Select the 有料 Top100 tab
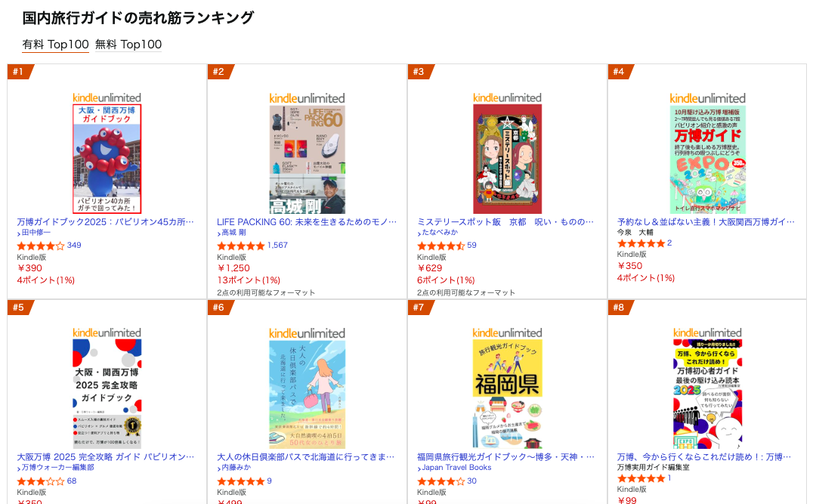The width and height of the screenshot is (816, 504). (56, 44)
